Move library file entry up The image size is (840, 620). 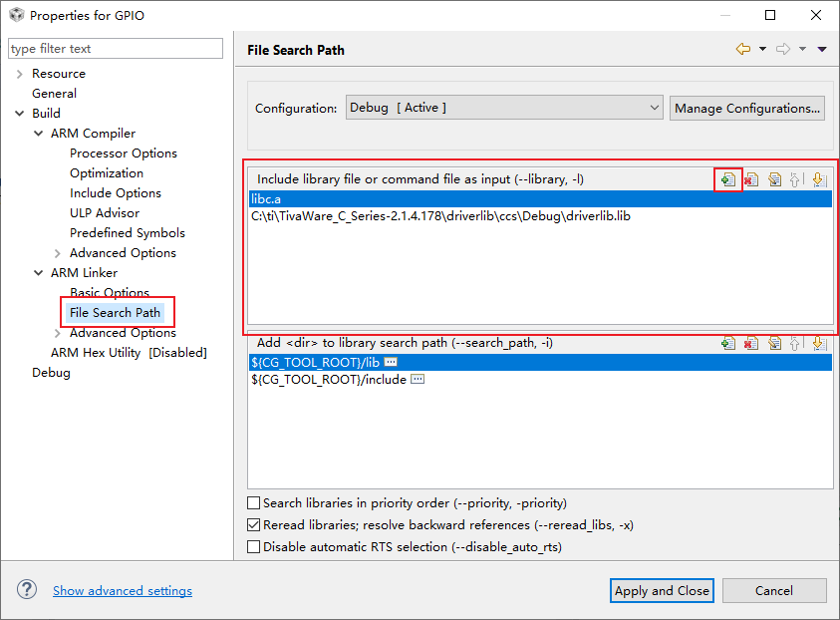796,179
